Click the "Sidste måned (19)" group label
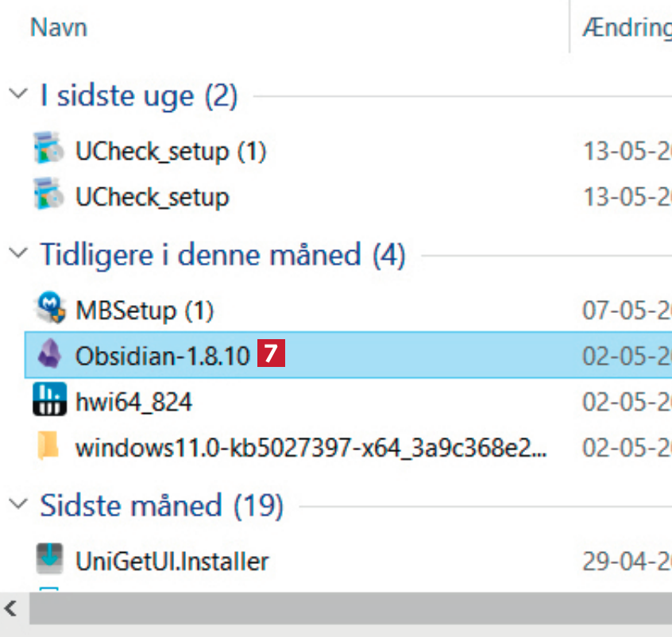Screen dimensions: 672x637 pyautogui.click(x=161, y=505)
